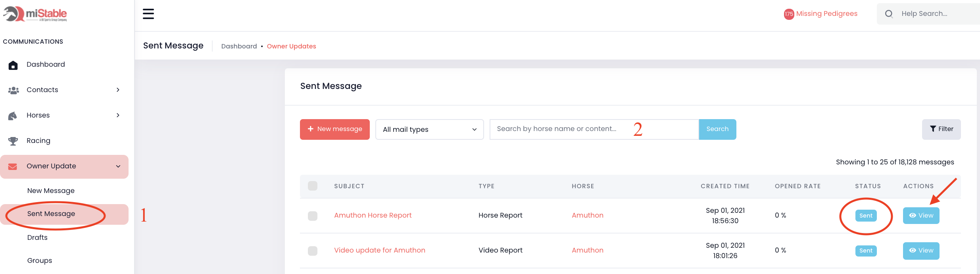Expand the Contacts submenu chevron
980x274 pixels.
click(118, 90)
